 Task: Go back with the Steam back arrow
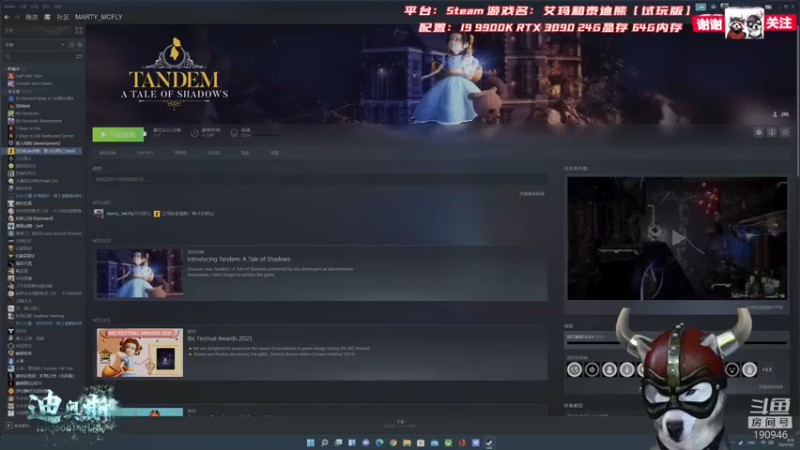pyautogui.click(x=7, y=17)
